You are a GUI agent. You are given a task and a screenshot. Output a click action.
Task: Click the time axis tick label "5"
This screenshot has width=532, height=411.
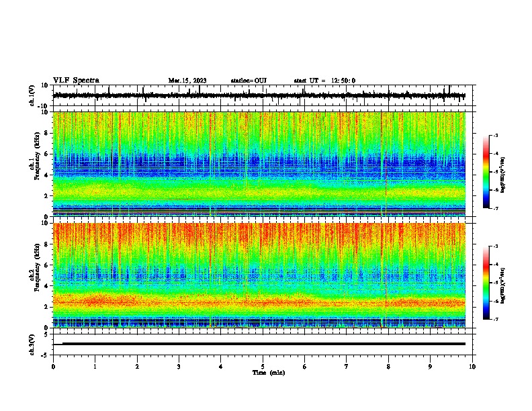point(263,367)
